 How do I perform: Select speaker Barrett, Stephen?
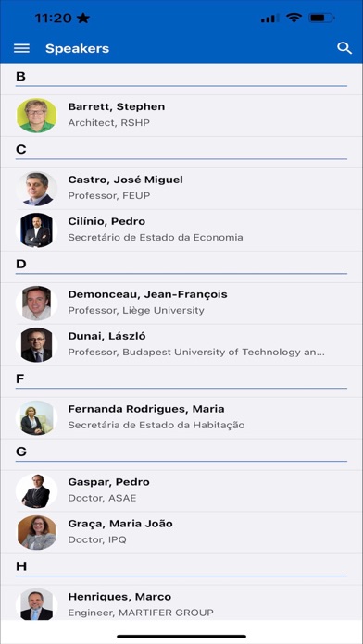181,116
